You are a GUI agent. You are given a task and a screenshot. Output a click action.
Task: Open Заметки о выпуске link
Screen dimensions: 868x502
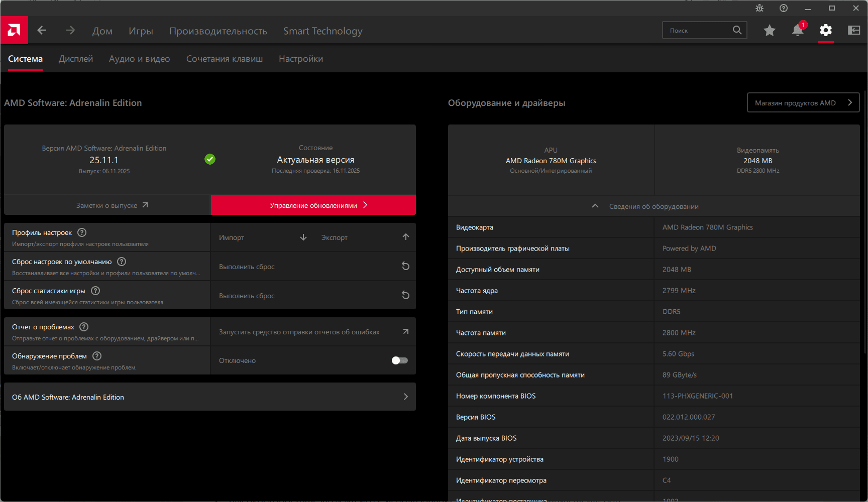pos(107,205)
